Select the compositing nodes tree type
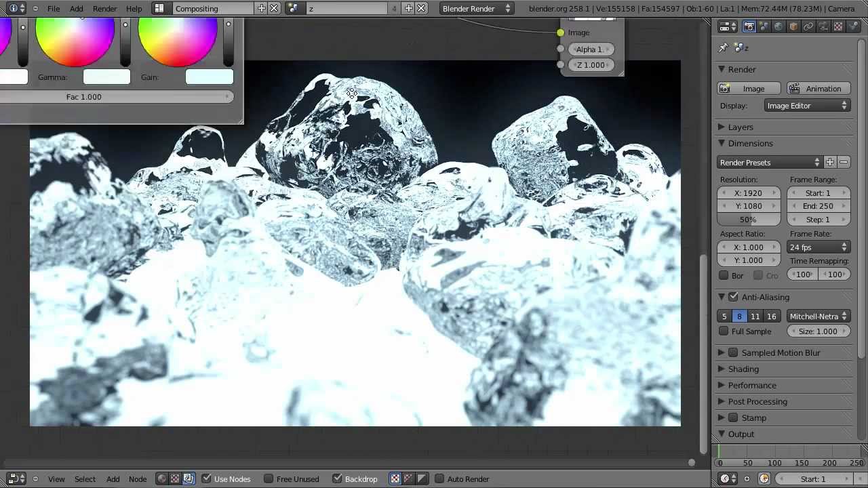The height and width of the screenshot is (488, 868). [x=189, y=479]
